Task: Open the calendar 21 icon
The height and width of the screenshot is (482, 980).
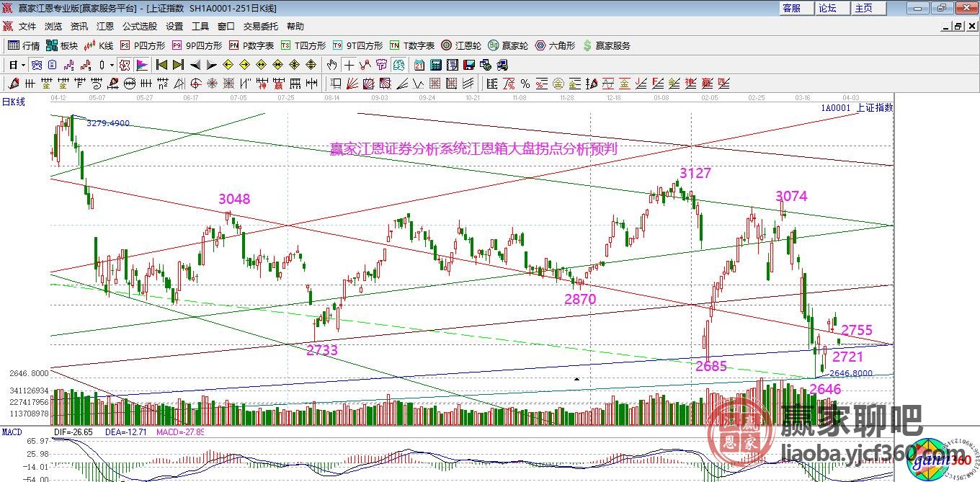Action: click(x=419, y=65)
